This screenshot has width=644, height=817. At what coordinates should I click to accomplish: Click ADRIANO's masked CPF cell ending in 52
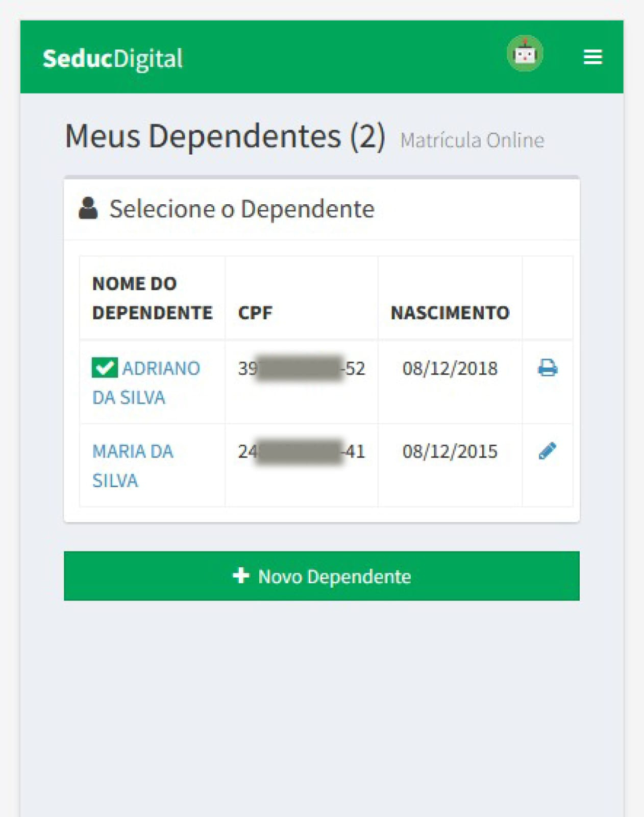pyautogui.click(x=302, y=368)
